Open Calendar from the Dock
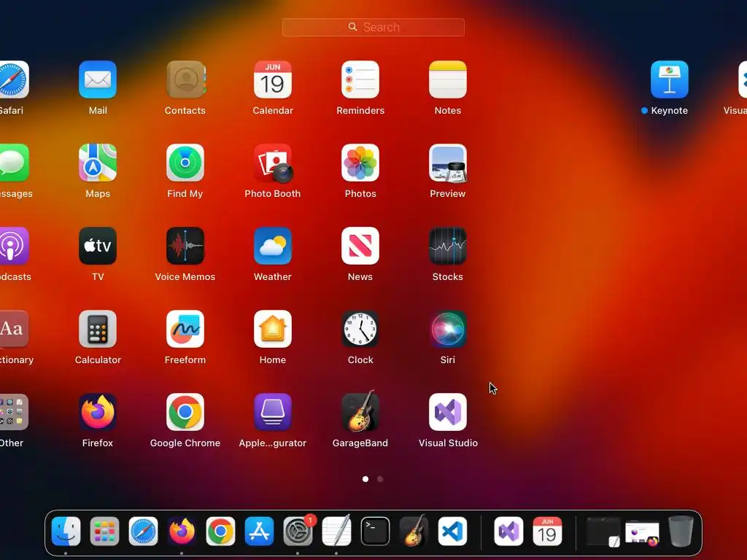Viewport: 747px width, 560px height. click(x=547, y=531)
